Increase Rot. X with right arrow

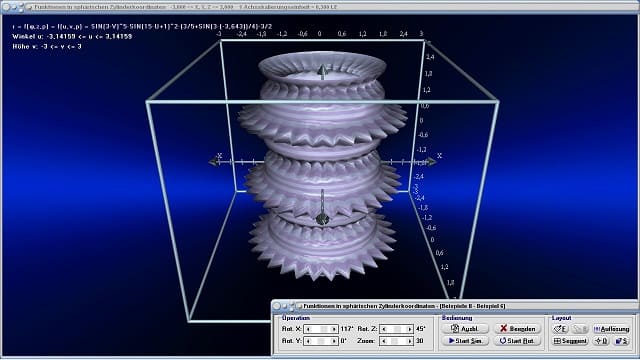[x=334, y=329]
